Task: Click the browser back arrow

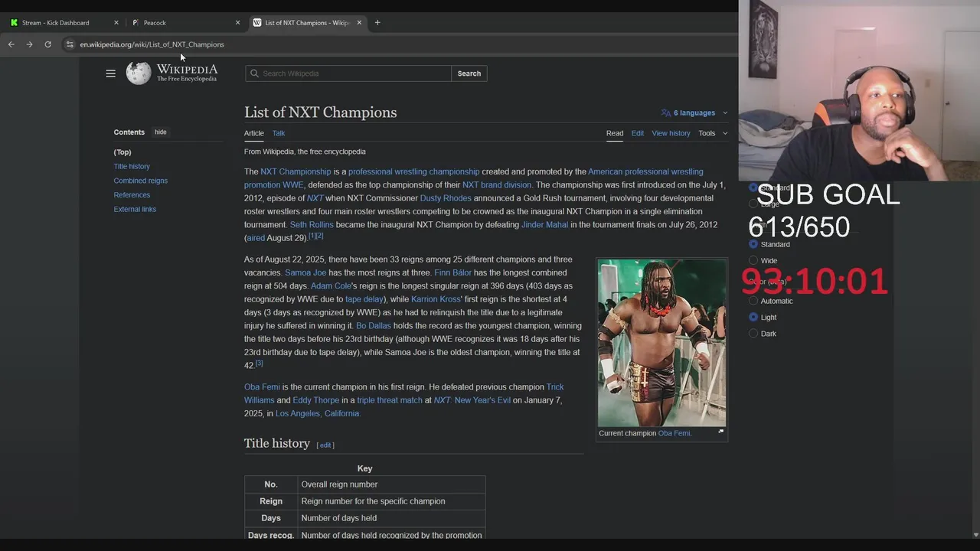Action: [11, 44]
